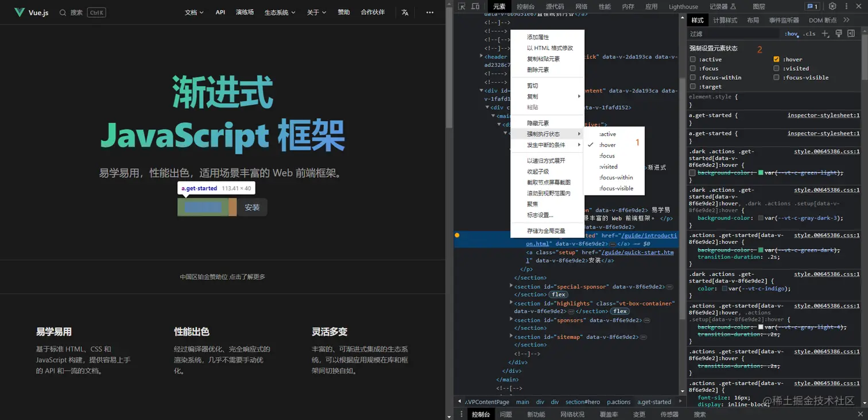Open the API link in navbar

tap(220, 12)
